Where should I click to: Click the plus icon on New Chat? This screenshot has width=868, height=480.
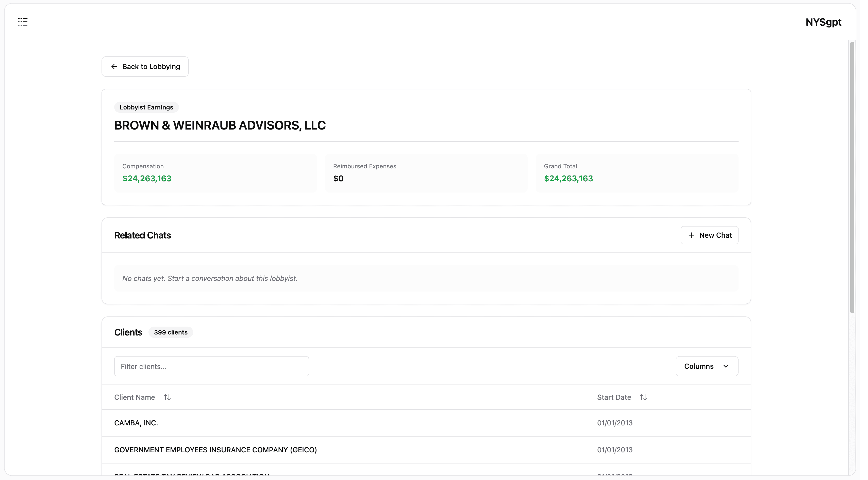click(x=691, y=235)
